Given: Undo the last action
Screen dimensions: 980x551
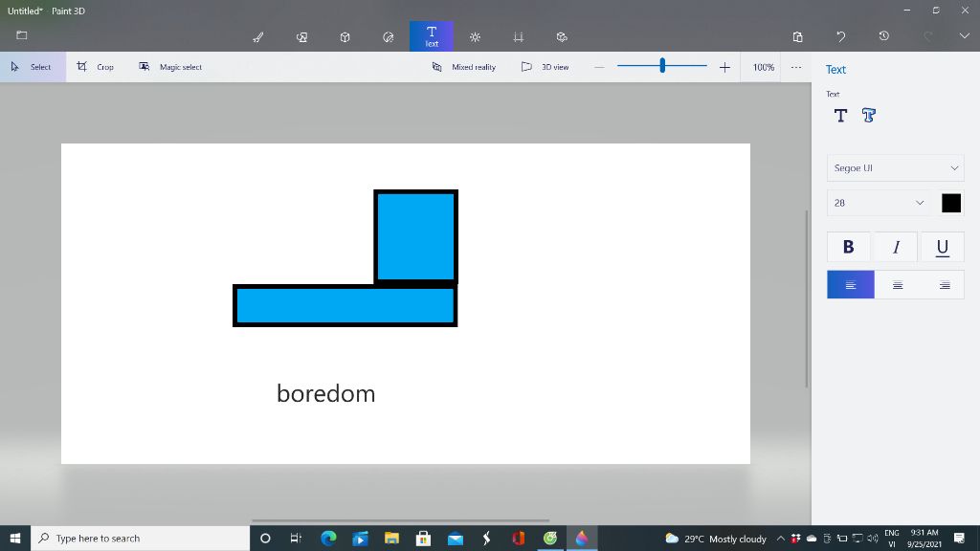Looking at the screenshot, I should click(x=840, y=37).
